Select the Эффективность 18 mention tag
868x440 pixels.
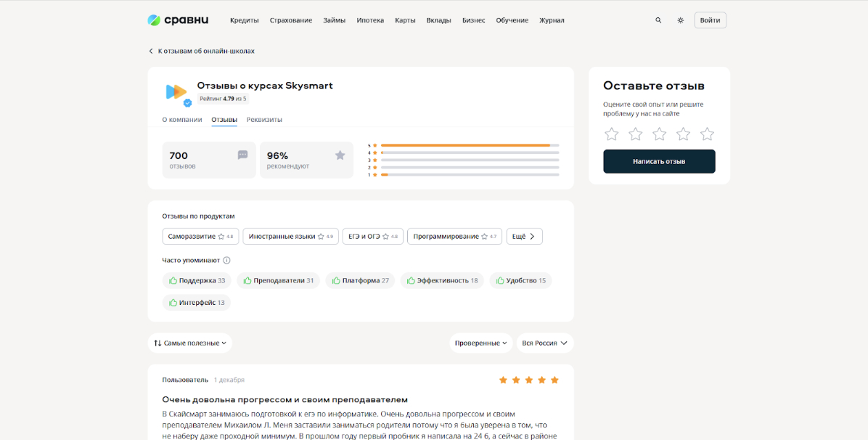442,280
